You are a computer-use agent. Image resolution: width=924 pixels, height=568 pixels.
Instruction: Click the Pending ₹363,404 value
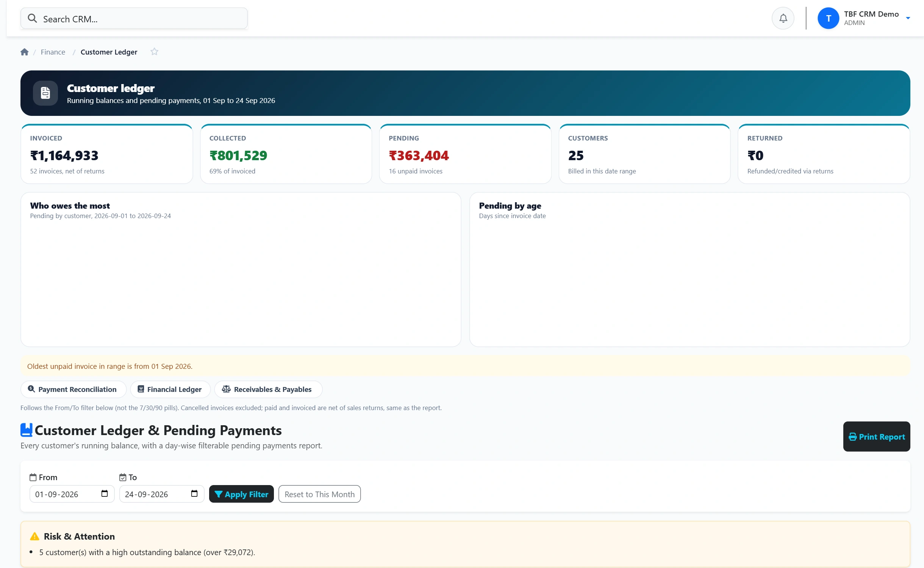419,155
